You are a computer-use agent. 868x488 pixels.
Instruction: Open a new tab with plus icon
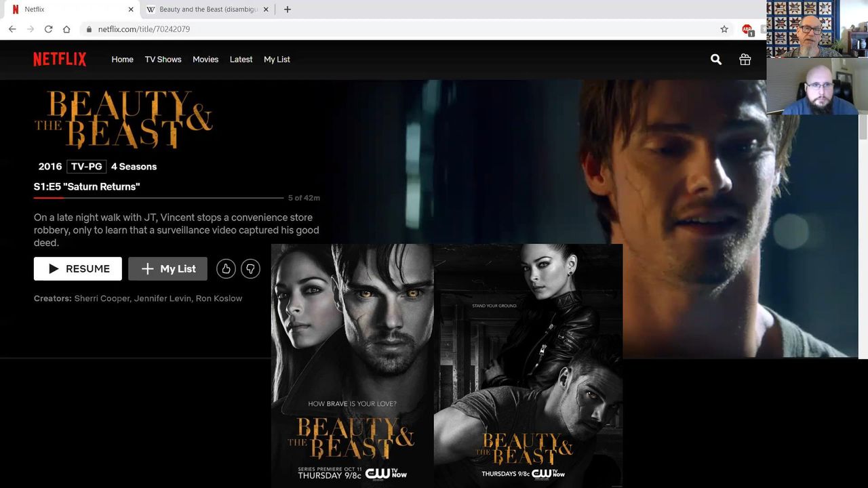288,9
